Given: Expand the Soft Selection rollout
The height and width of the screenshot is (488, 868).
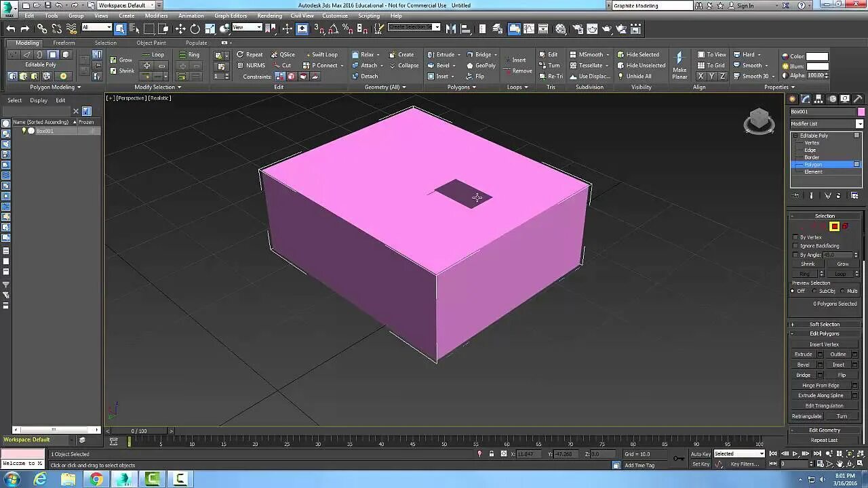Looking at the screenshot, I should point(825,324).
